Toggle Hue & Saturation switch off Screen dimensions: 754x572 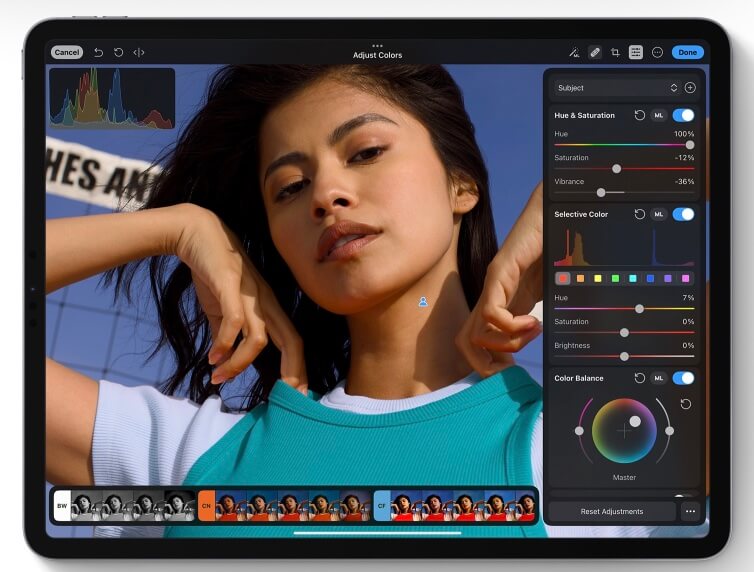point(683,115)
